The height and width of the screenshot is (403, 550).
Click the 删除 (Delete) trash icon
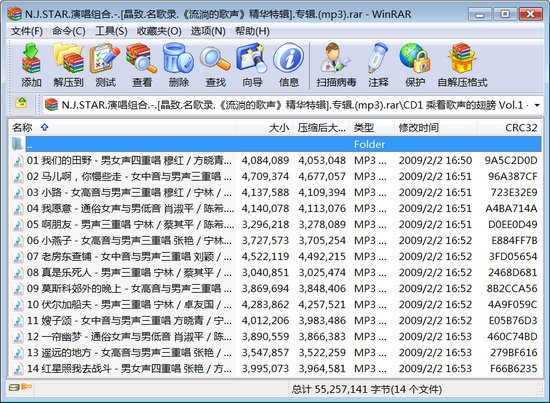tap(178, 58)
